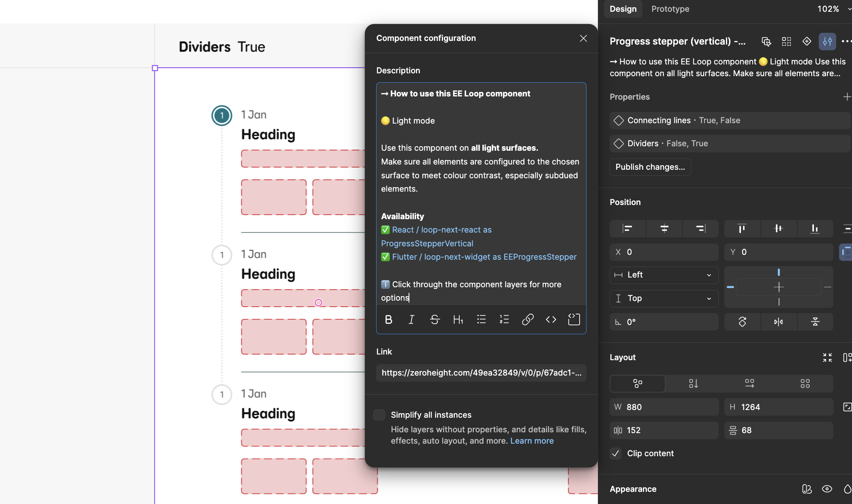Select horizontal layout flow option

click(x=749, y=383)
